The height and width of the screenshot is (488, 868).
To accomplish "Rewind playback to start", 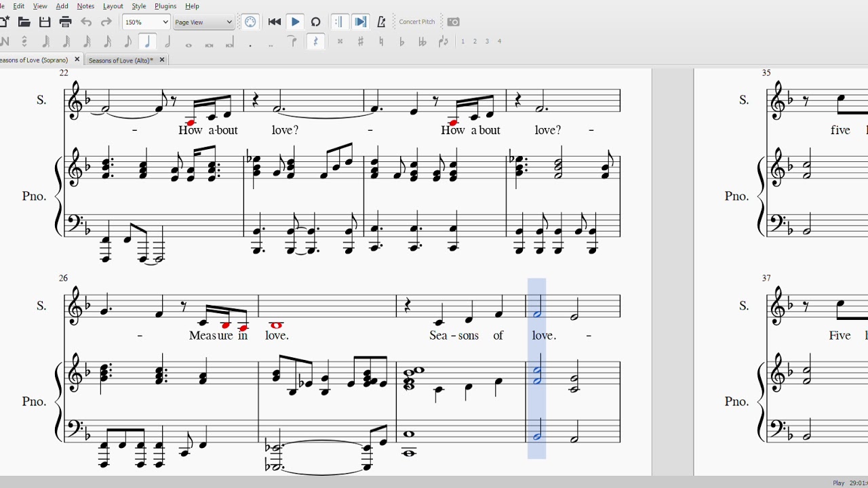I will [x=275, y=22].
